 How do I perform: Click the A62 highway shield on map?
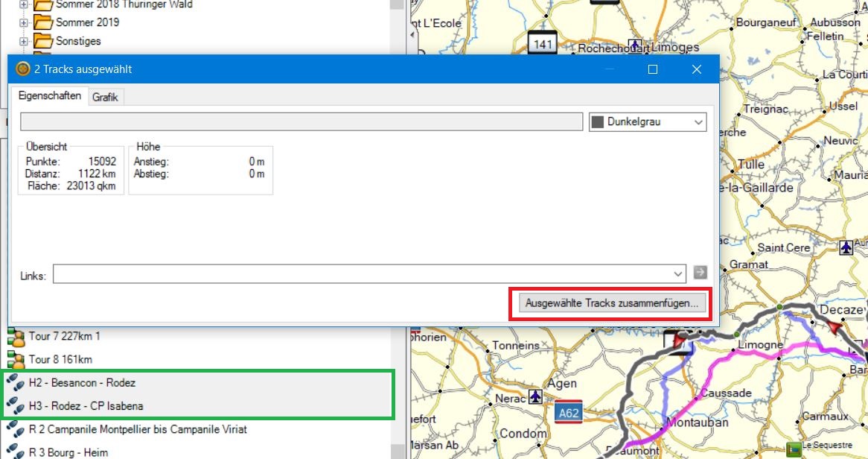[568, 411]
